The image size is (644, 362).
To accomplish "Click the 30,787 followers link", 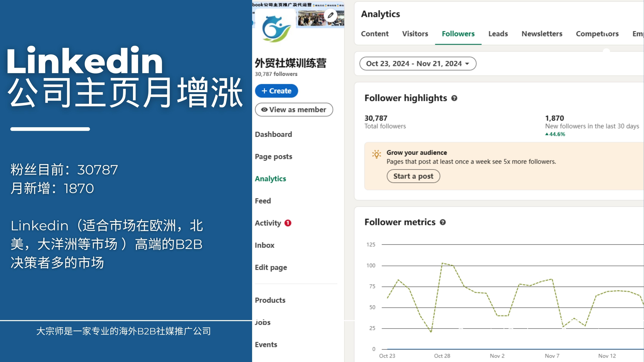I will click(276, 74).
